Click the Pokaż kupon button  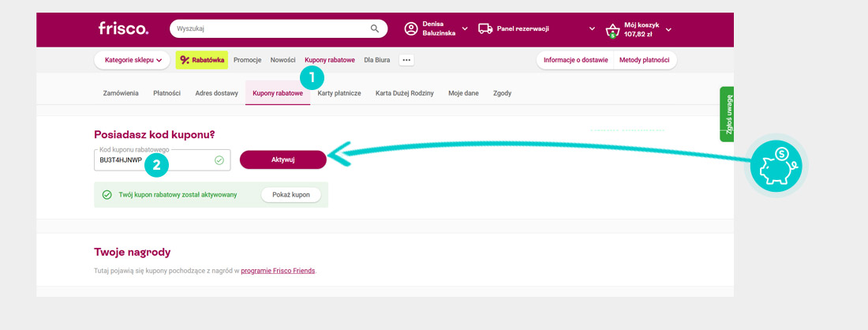click(x=290, y=195)
